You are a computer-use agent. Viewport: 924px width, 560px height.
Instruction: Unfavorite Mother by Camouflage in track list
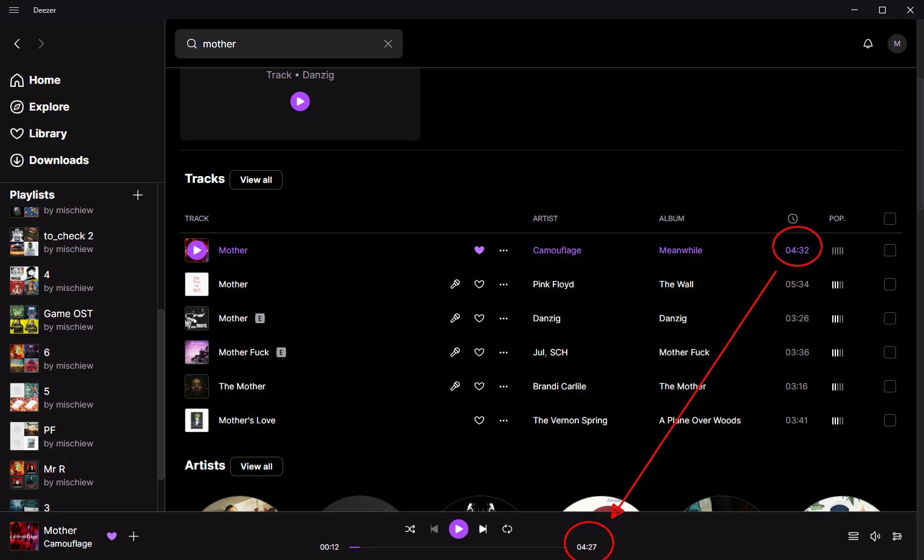pos(479,250)
